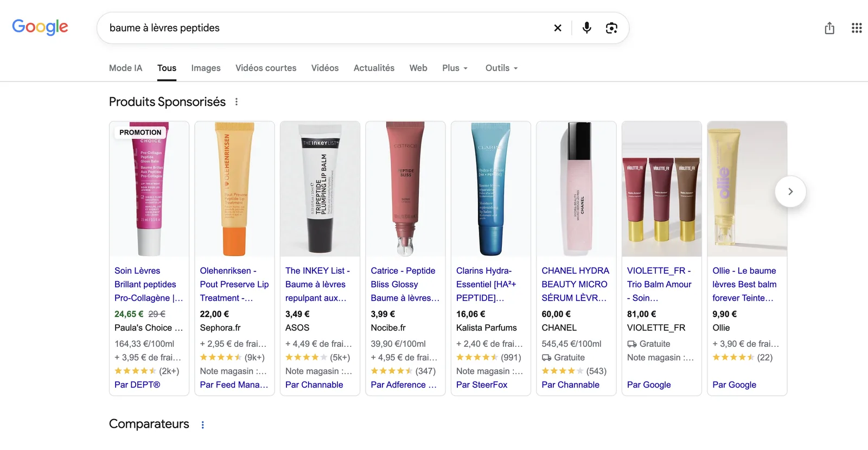Click the 'Par SteerFox' advertiser label
This screenshot has height=450, width=868.
tap(482, 385)
